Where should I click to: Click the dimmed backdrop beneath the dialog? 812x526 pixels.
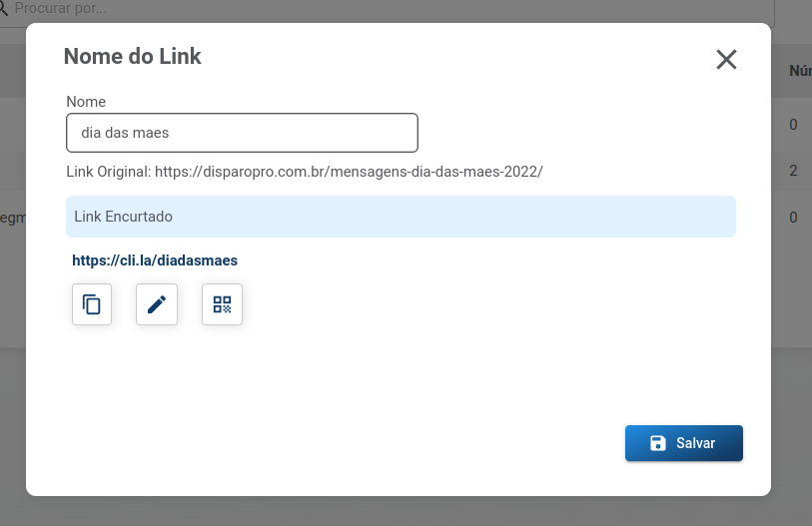[406, 511]
